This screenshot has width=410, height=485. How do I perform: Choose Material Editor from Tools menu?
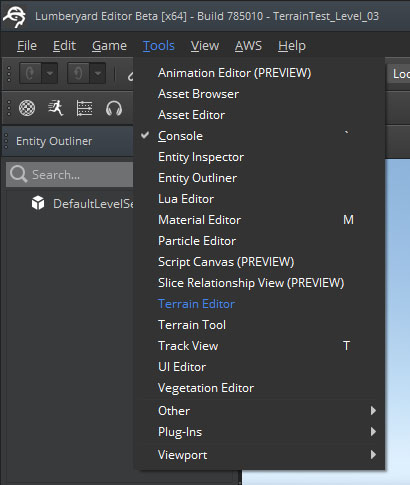click(x=259, y=220)
